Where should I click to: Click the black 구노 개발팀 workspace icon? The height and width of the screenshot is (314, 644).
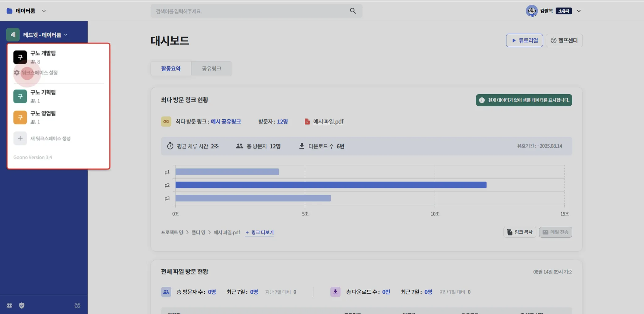click(20, 57)
